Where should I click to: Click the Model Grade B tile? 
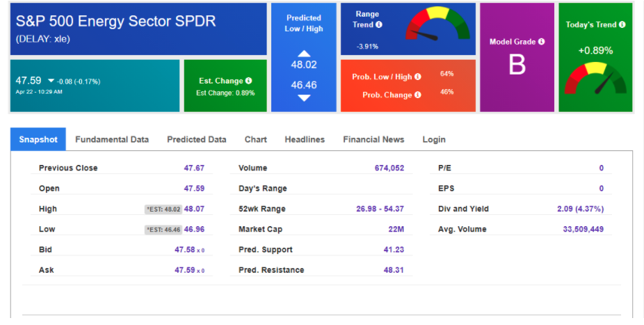click(x=517, y=58)
